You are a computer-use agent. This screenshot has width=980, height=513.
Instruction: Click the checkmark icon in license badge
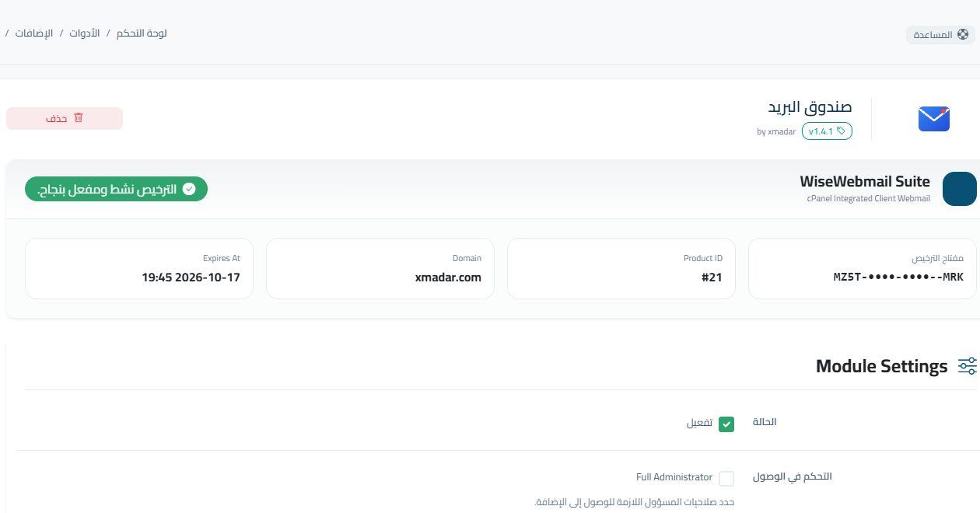(189, 189)
